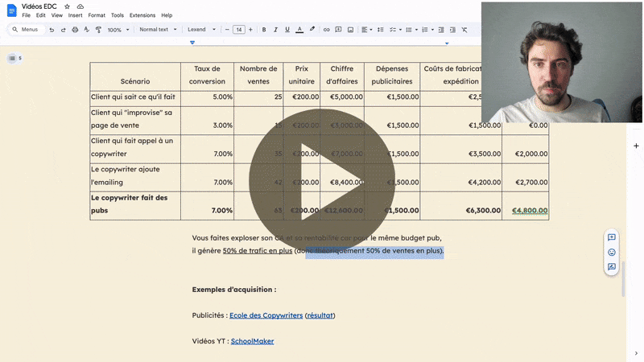Open the Extensions menu
The image size is (644, 362).
pos(142,15)
